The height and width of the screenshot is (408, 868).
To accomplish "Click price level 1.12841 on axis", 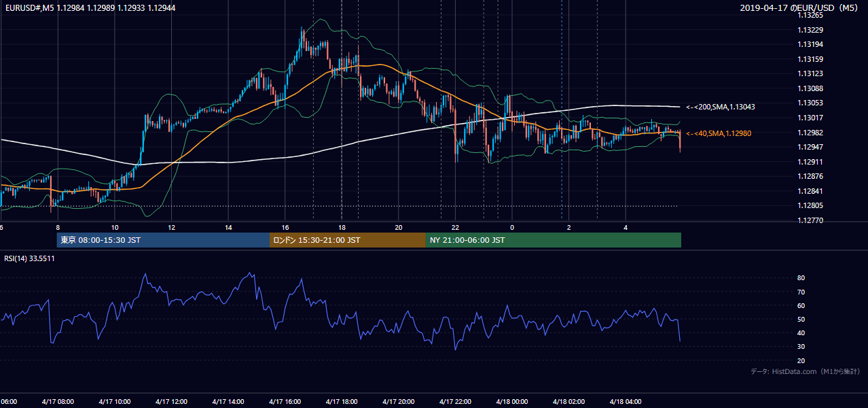I will [811, 191].
